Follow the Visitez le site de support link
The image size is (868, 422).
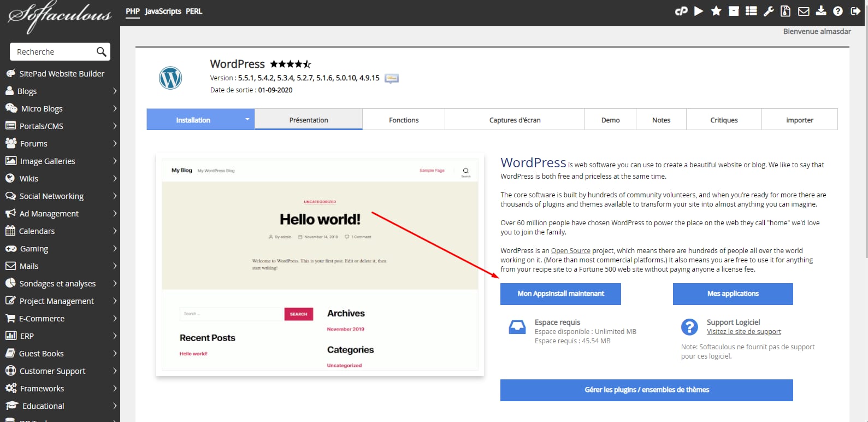[x=744, y=332]
